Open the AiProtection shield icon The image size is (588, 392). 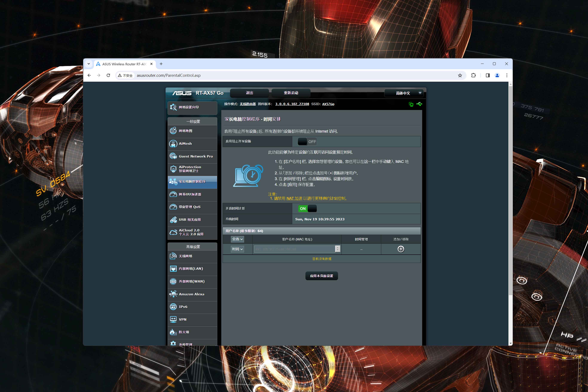[173, 169]
